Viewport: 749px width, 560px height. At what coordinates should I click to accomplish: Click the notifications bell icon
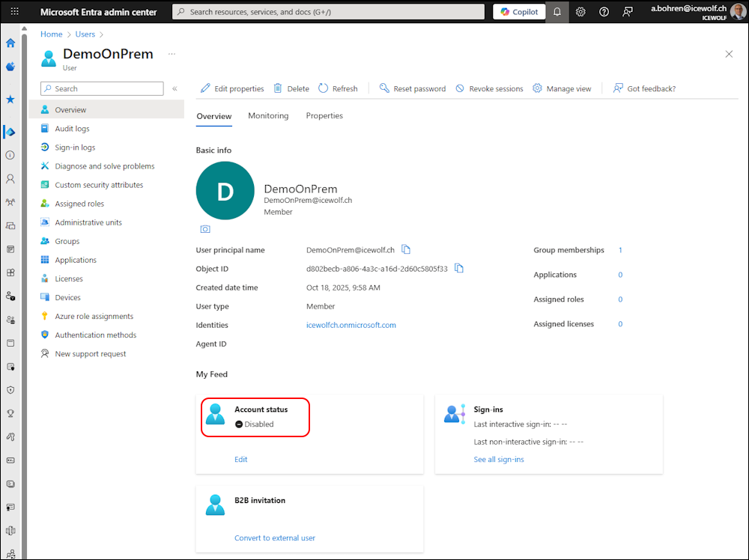click(557, 12)
